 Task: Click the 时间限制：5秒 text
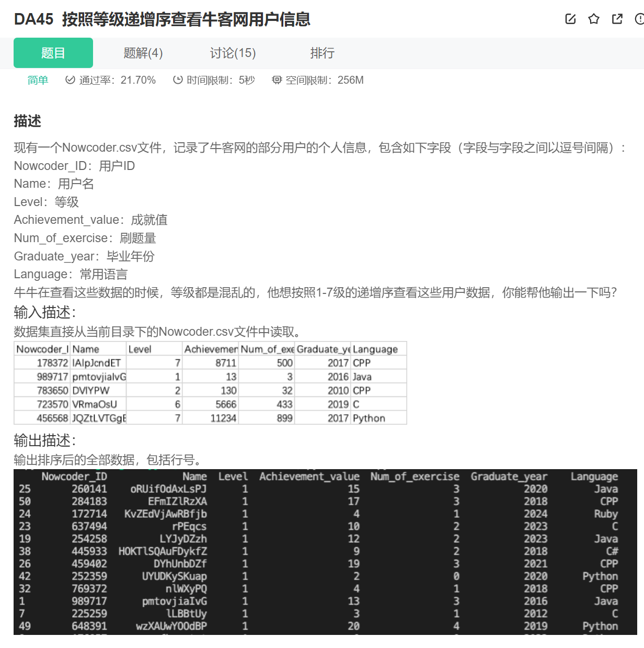[221, 80]
